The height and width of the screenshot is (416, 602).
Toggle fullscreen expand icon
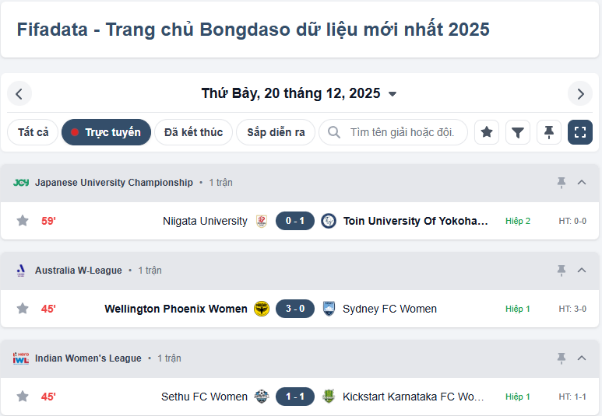coord(580,132)
